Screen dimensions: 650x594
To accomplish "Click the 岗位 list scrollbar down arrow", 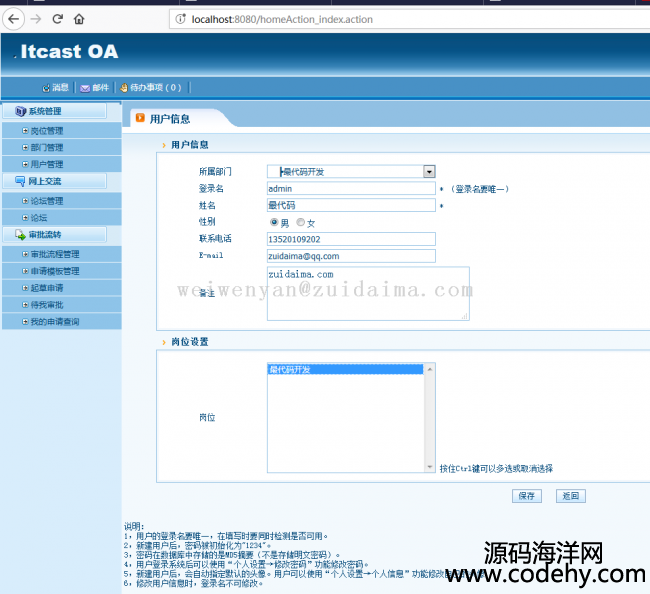I will point(429,467).
